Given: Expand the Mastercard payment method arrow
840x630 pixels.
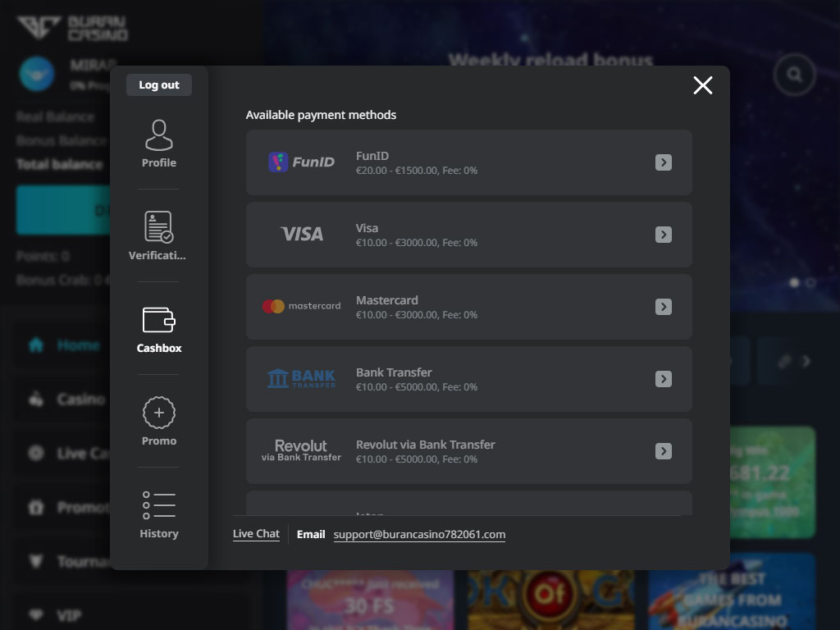Looking at the screenshot, I should tap(663, 307).
